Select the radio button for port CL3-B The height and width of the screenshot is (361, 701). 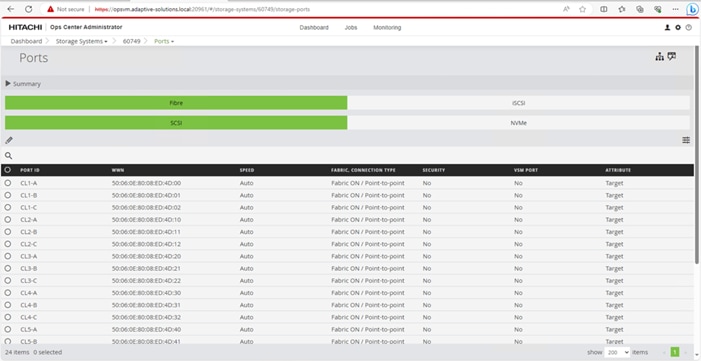(x=8, y=268)
